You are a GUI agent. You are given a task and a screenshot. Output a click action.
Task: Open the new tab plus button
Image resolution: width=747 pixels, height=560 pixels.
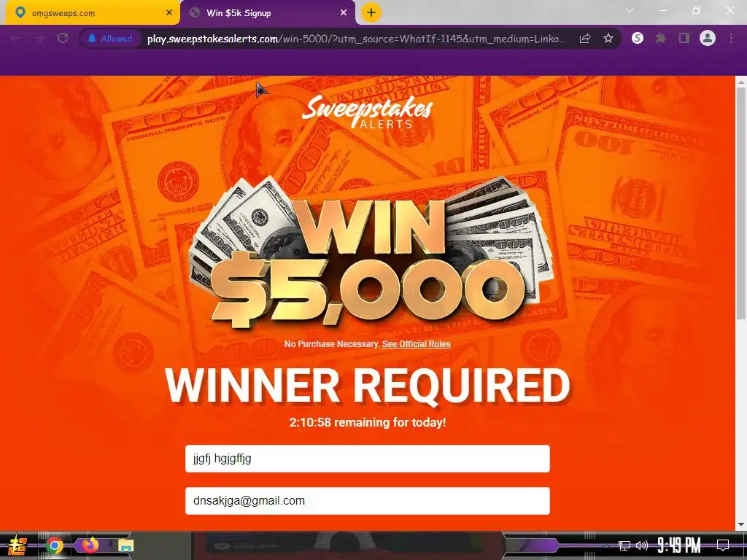[371, 12]
